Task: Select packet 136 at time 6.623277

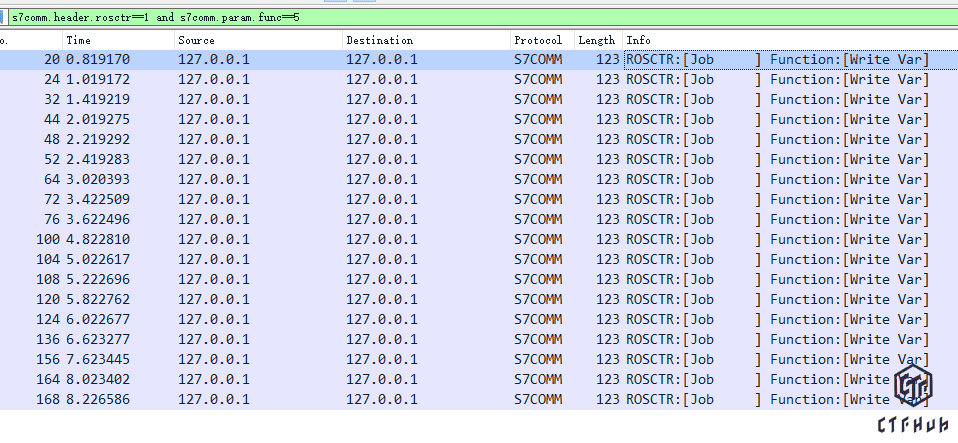Action: pos(300,340)
